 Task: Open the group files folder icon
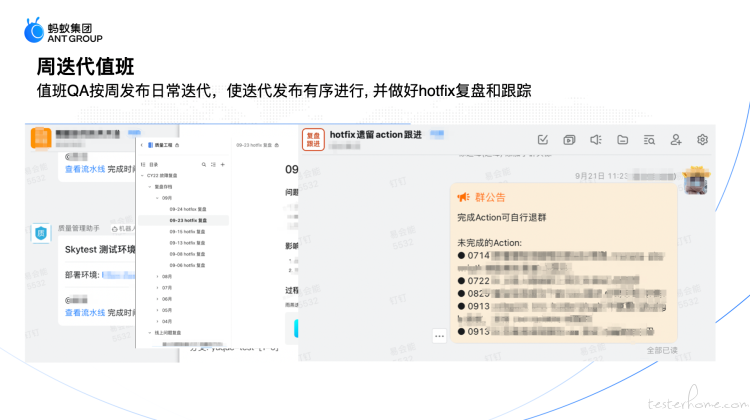pyautogui.click(x=622, y=140)
